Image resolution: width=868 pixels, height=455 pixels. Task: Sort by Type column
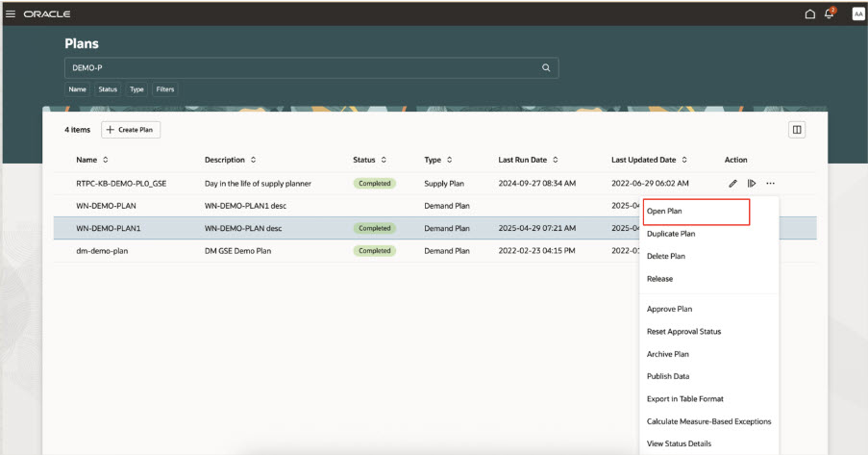pyautogui.click(x=449, y=160)
